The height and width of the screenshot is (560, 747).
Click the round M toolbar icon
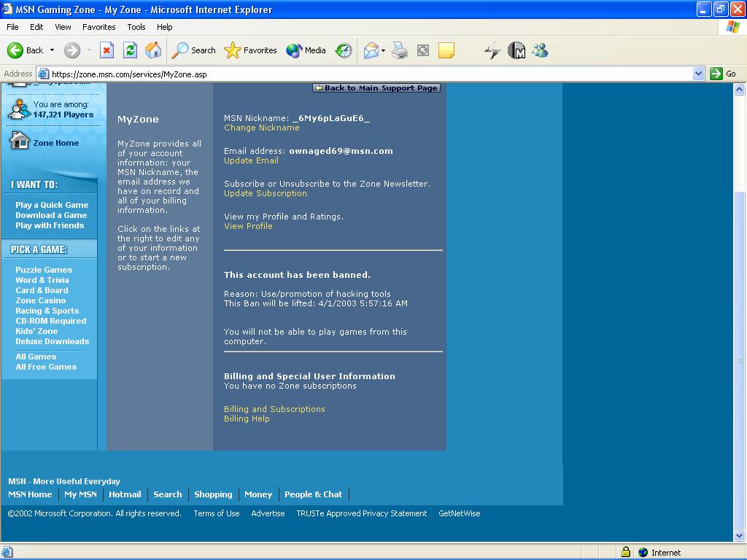516,50
